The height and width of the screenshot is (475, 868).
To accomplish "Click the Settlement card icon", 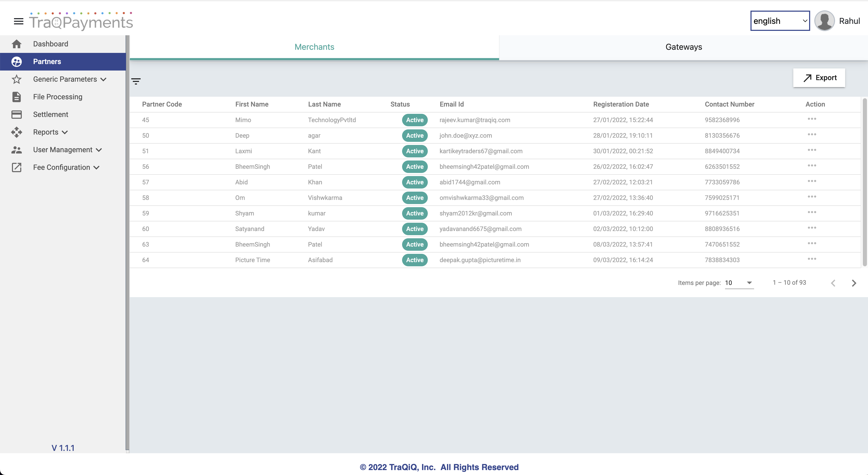I will click(x=17, y=115).
